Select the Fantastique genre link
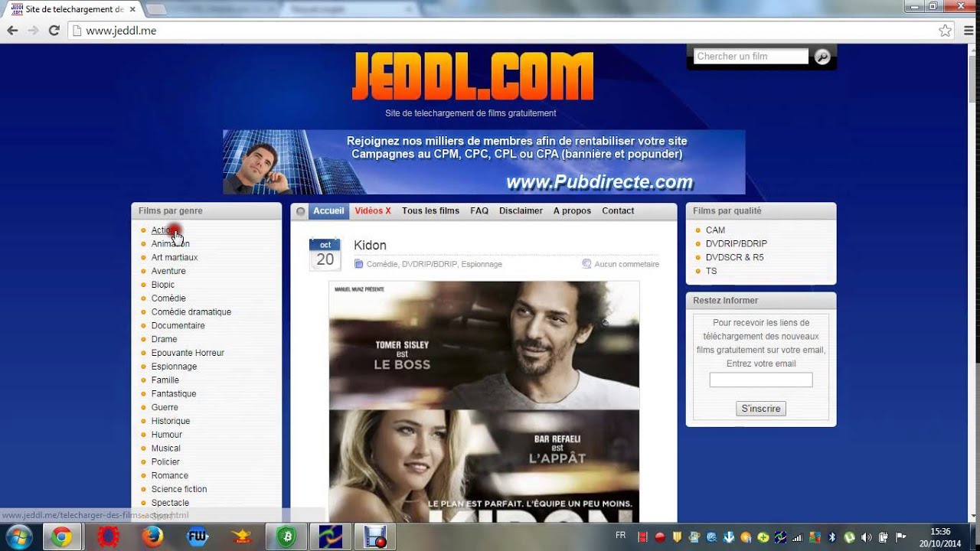The image size is (980, 551). pos(174,394)
